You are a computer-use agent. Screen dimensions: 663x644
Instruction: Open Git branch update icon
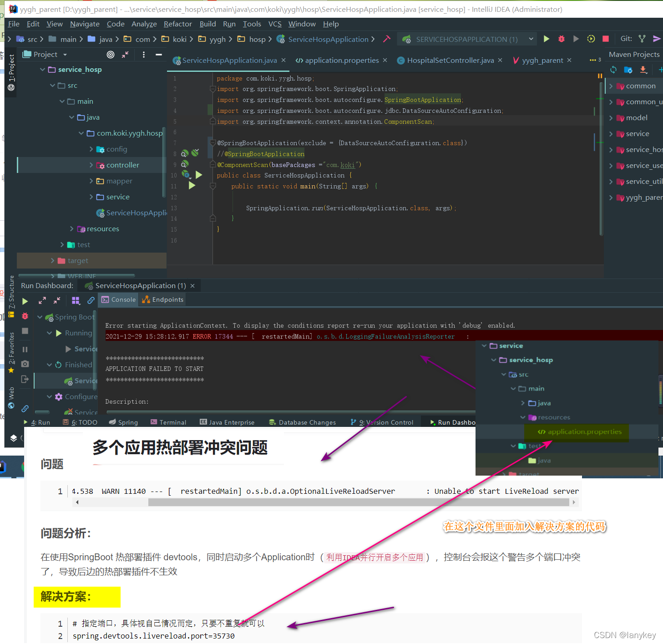642,39
